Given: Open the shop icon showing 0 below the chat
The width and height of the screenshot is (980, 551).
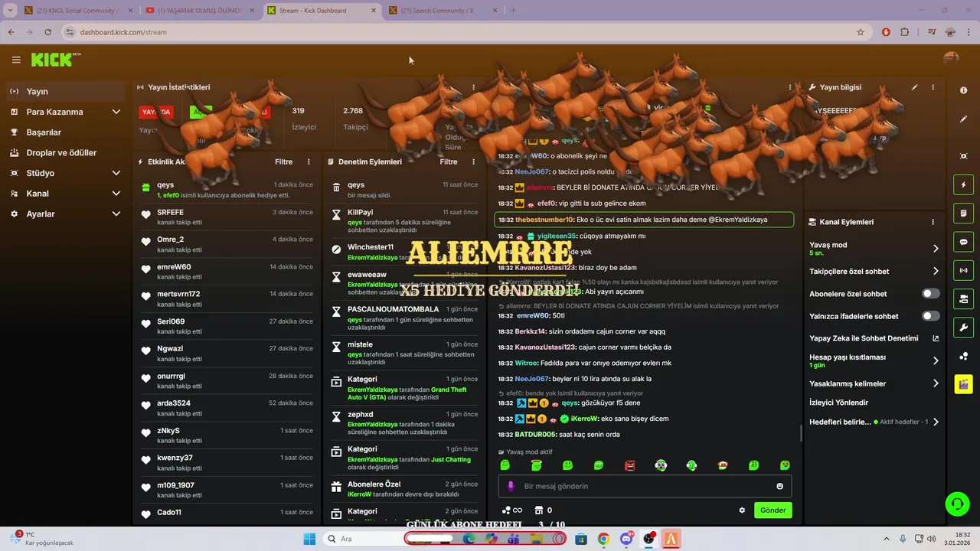Looking at the screenshot, I should (543, 510).
